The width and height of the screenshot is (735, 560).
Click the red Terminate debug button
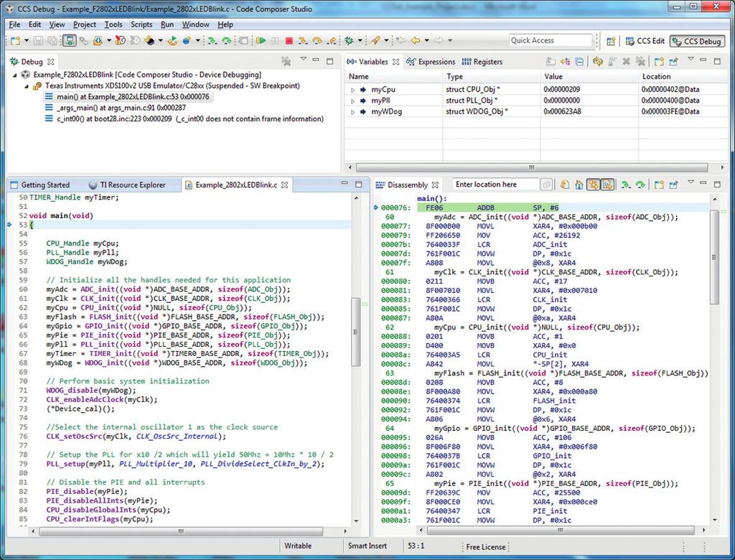click(x=289, y=41)
